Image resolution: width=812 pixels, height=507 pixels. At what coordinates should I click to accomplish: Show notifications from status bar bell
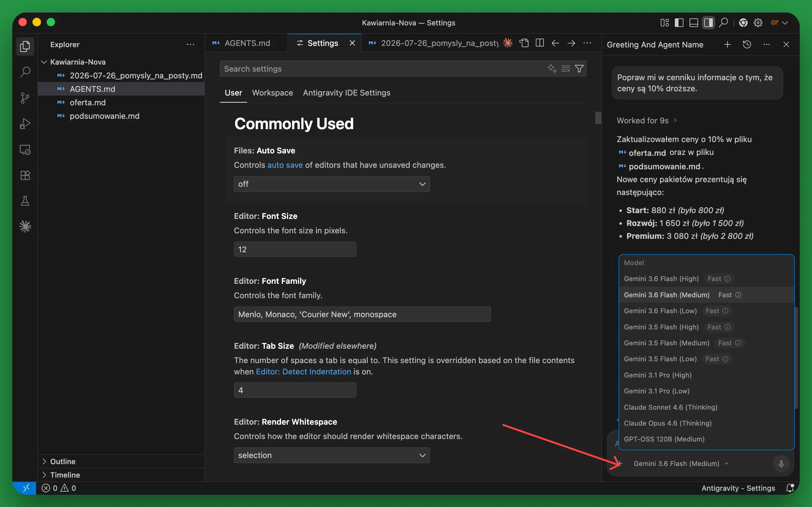pos(790,488)
